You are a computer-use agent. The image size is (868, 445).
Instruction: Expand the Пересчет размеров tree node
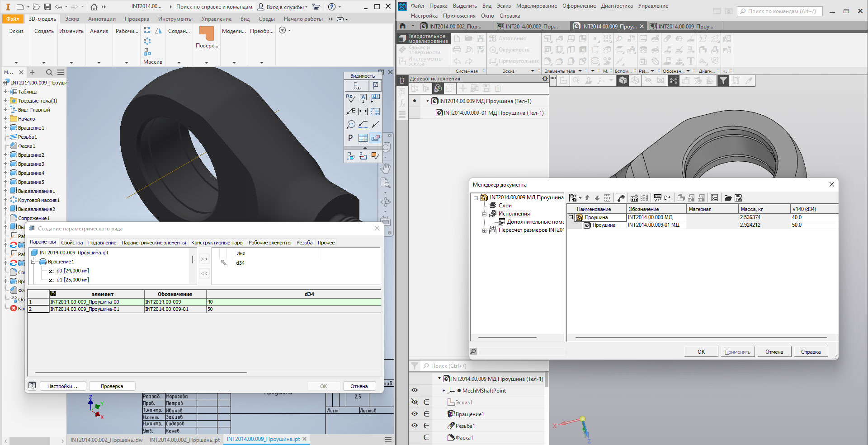pos(484,230)
